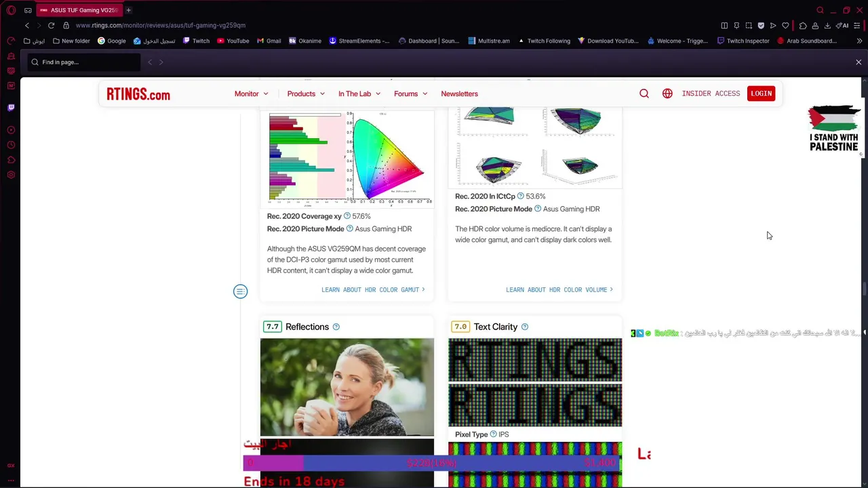Open the Twitch Following bookmark
This screenshot has width=868, height=488.
544,41
